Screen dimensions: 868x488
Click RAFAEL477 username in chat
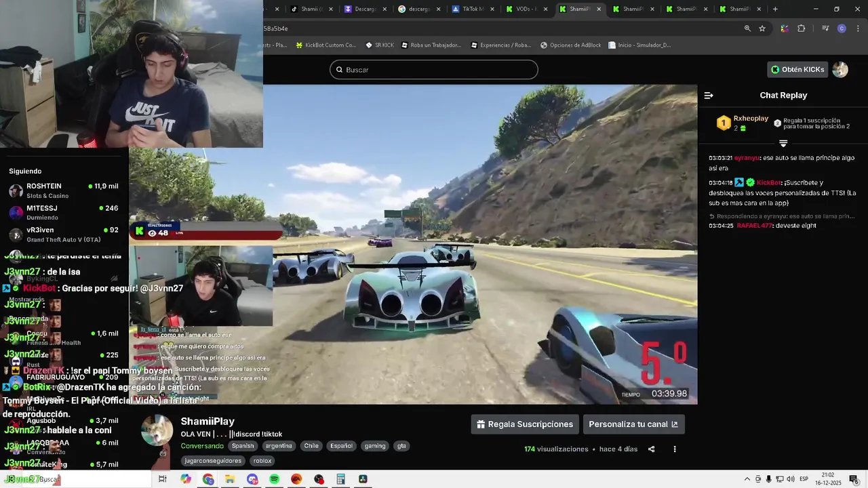pyautogui.click(x=754, y=226)
